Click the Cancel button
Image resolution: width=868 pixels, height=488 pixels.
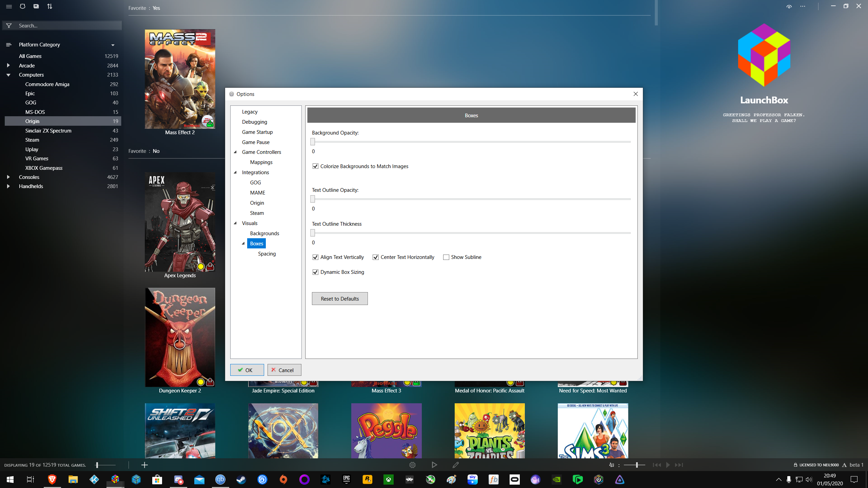coord(284,370)
